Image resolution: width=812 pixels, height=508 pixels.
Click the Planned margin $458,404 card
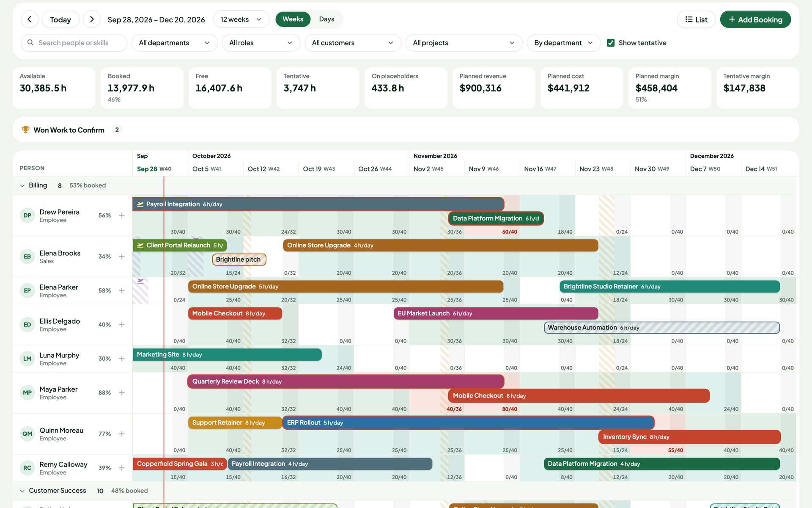(670, 88)
